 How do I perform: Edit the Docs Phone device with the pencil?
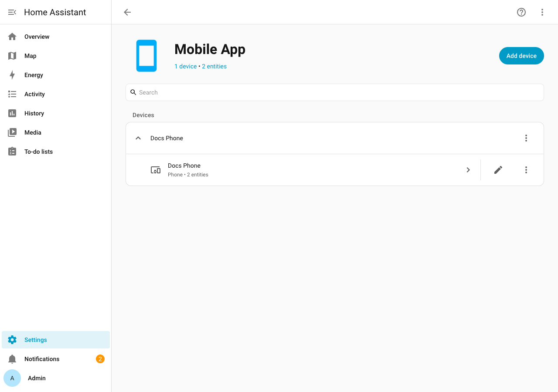click(498, 170)
